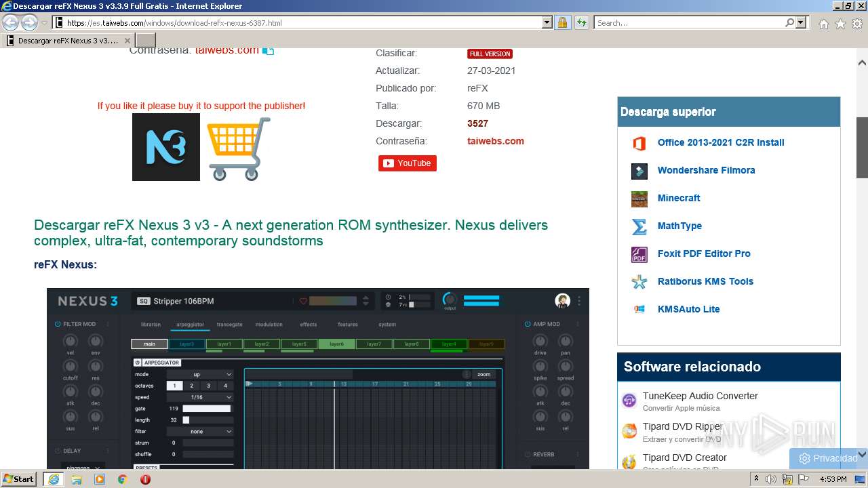Viewport: 868px width, 488px height.
Task: Click inside the browser Search box
Action: tap(689, 23)
